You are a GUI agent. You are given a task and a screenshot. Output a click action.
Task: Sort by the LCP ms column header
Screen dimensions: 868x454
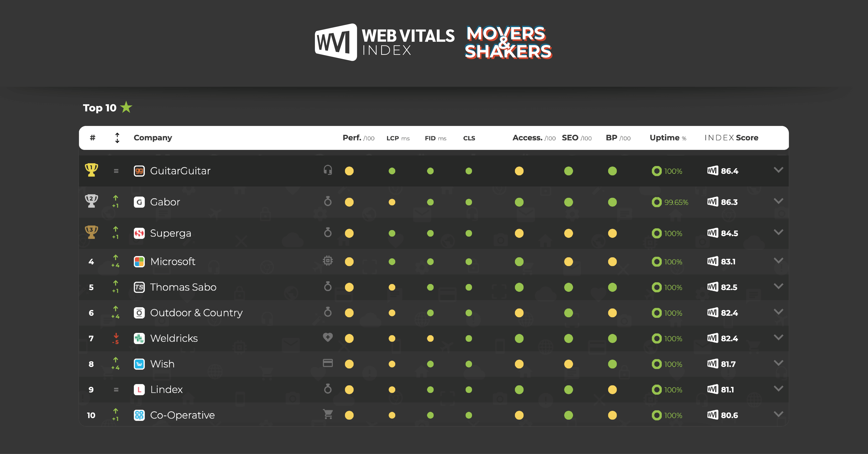[398, 138]
